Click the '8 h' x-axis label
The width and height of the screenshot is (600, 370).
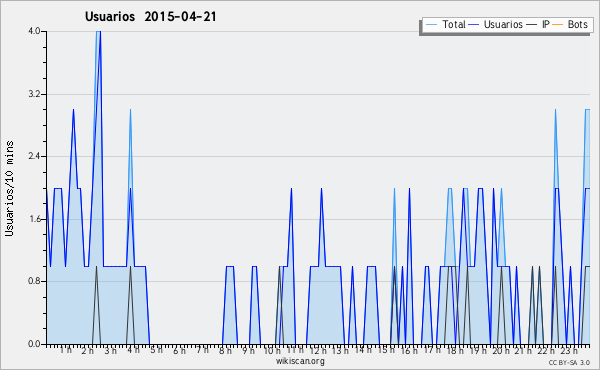(x=225, y=350)
